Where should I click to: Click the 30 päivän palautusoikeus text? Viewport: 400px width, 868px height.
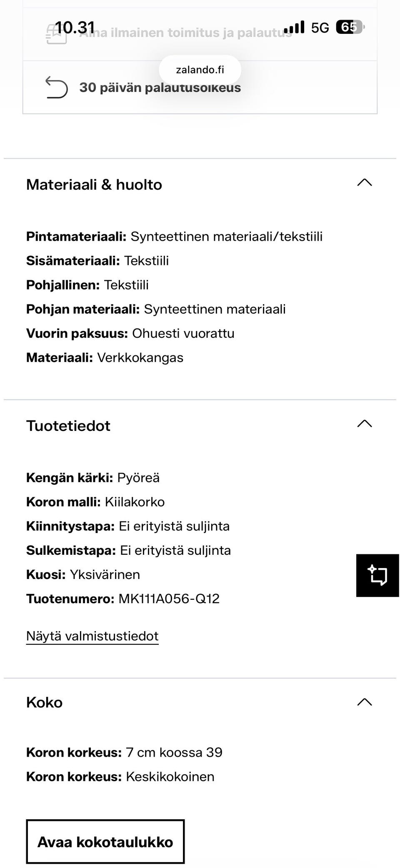pyautogui.click(x=161, y=87)
